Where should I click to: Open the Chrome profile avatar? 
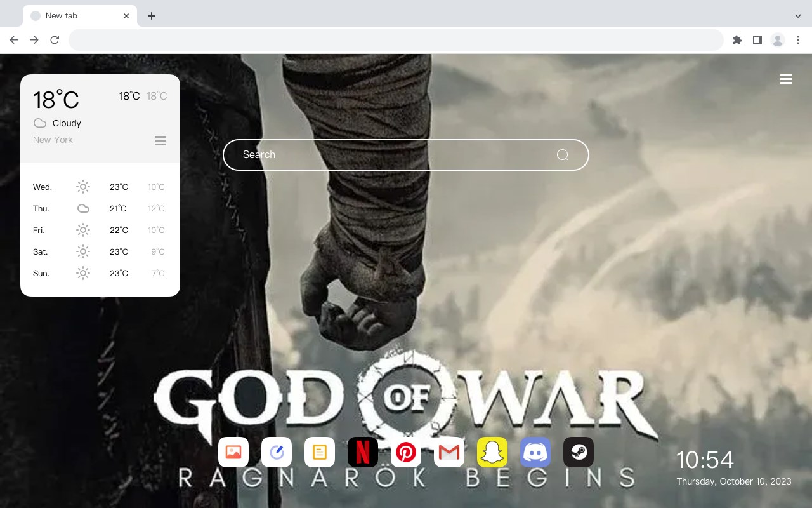778,40
